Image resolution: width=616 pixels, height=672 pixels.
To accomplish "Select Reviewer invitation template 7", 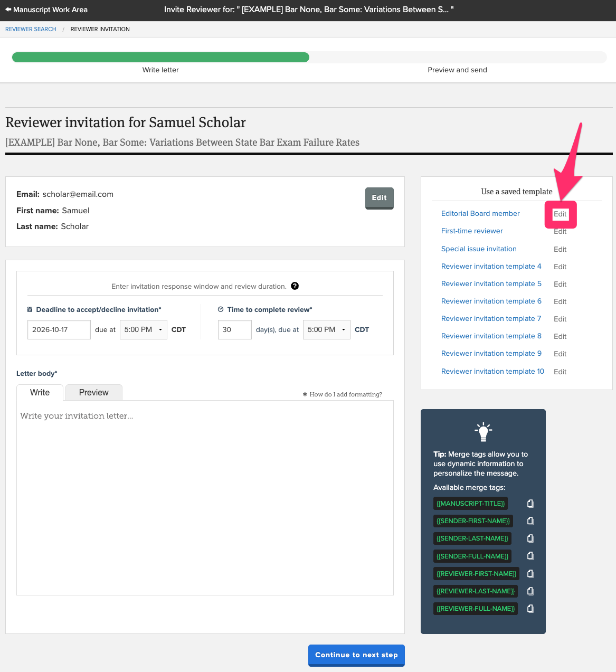I will [x=491, y=318].
